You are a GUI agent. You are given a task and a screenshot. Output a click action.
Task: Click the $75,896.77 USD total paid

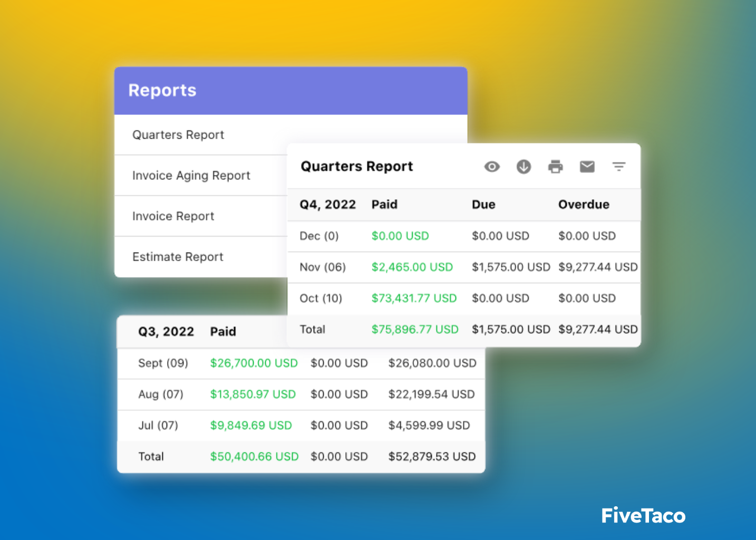pyautogui.click(x=415, y=330)
